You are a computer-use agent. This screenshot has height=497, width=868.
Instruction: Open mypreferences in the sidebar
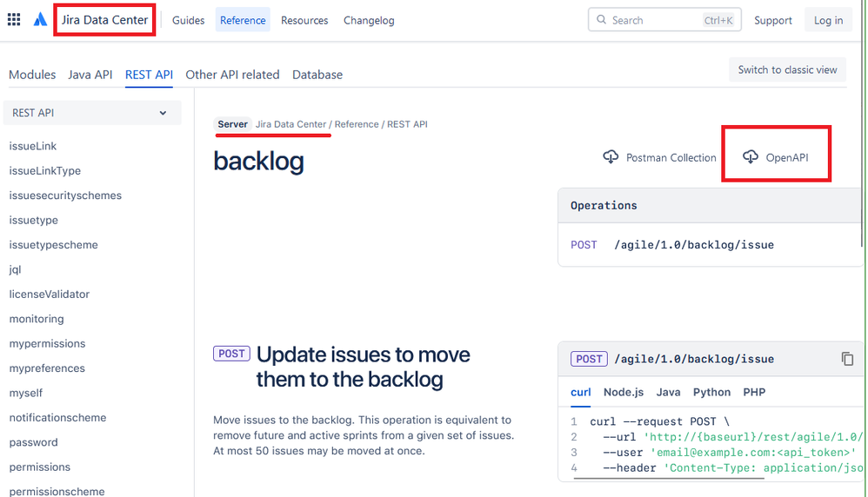47,368
